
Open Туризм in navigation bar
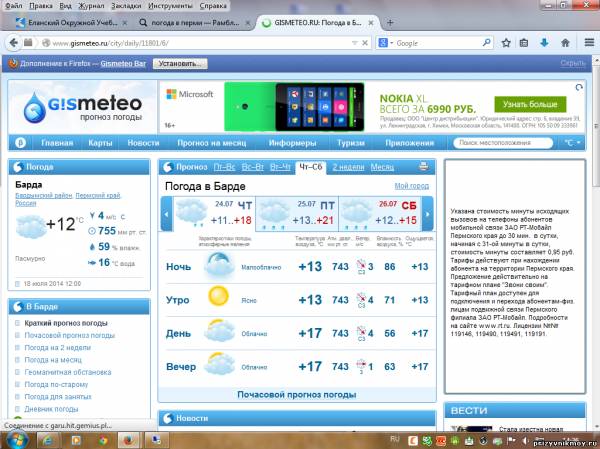click(351, 143)
